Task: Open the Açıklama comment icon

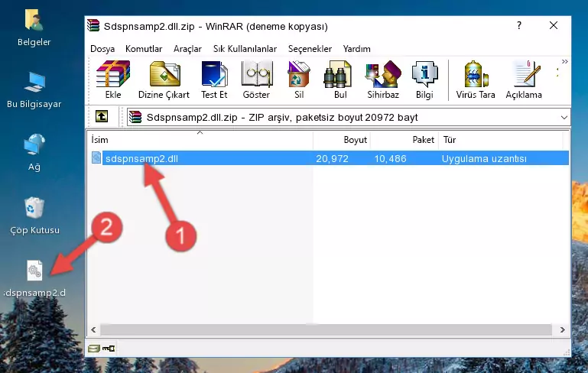Action: click(x=524, y=79)
